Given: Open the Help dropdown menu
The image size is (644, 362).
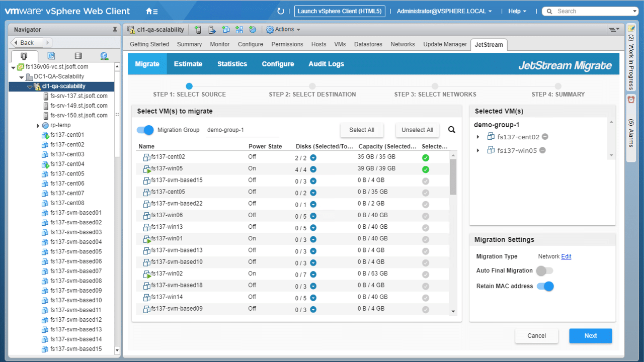Looking at the screenshot, I should point(517,11).
